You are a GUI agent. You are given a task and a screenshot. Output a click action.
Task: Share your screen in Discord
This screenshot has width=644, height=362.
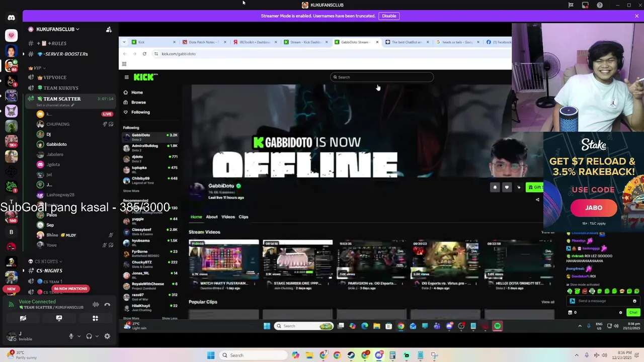[x=59, y=318]
